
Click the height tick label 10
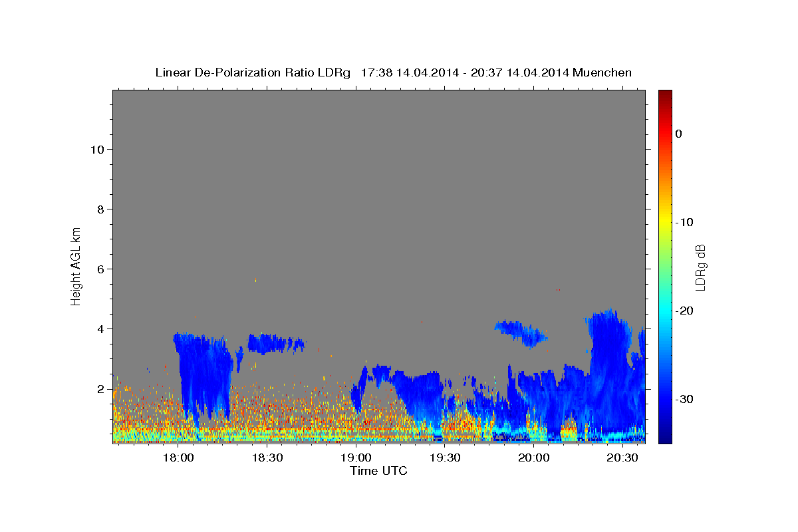click(x=97, y=149)
